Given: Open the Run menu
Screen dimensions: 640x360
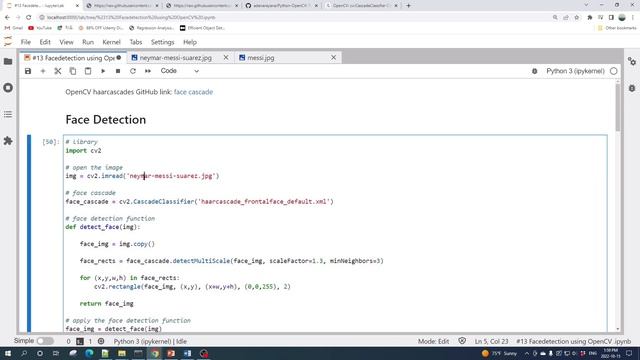Looking at the screenshot, I should pyautogui.click(x=88, y=42).
